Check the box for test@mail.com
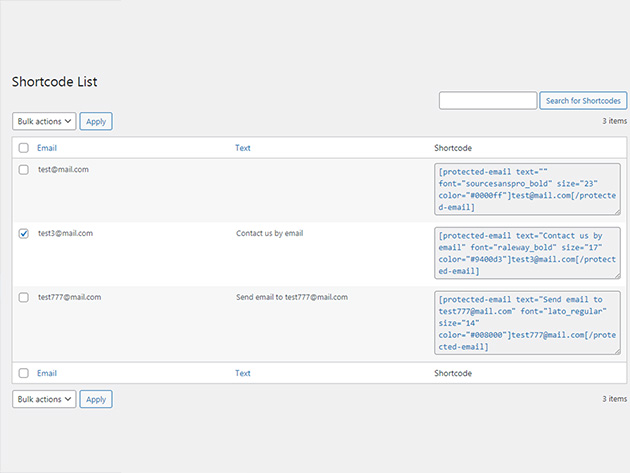The width and height of the screenshot is (630, 473). point(24,170)
